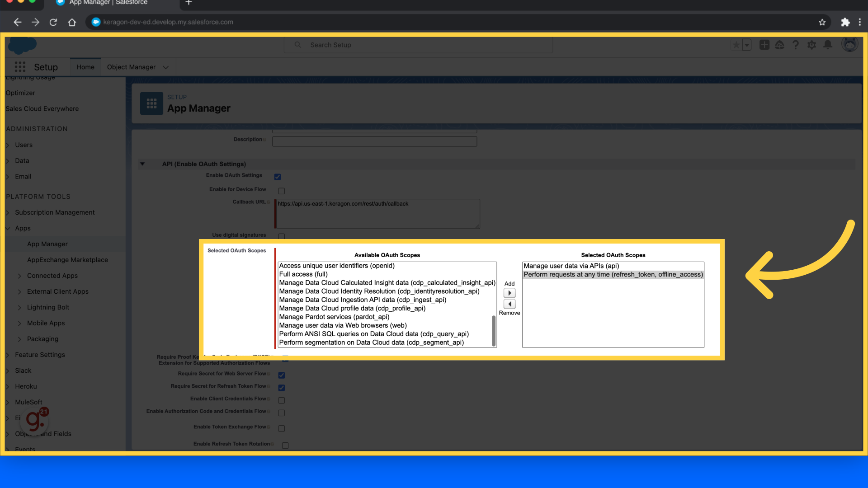The width and height of the screenshot is (868, 488).
Task: Open the user avatar profile menu
Action: (x=849, y=45)
